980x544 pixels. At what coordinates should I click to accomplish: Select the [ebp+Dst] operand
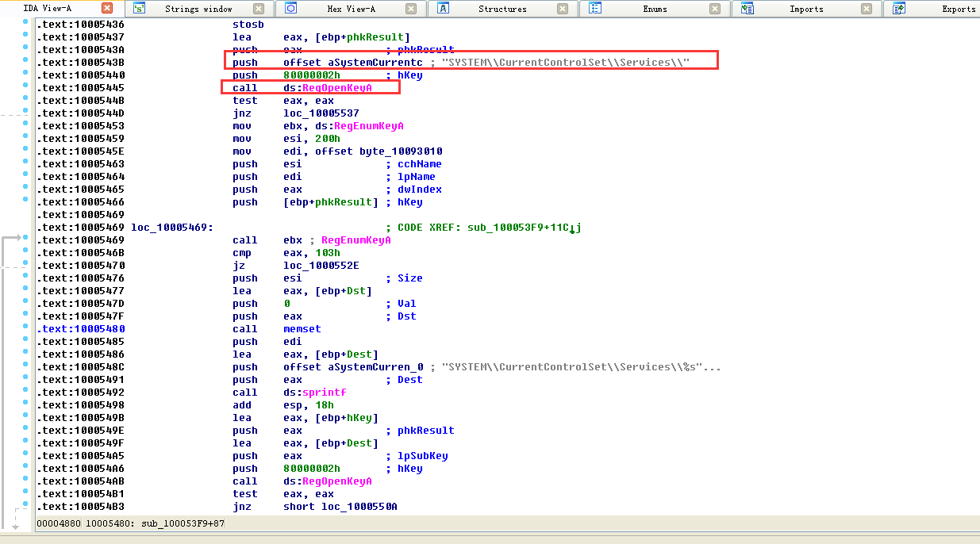(x=344, y=291)
